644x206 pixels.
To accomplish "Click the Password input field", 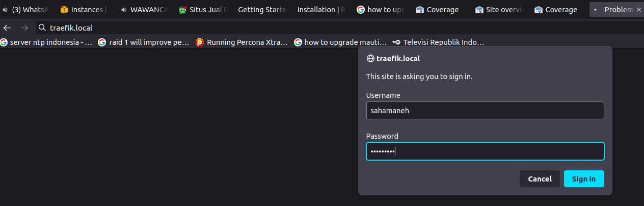I will pyautogui.click(x=485, y=151).
